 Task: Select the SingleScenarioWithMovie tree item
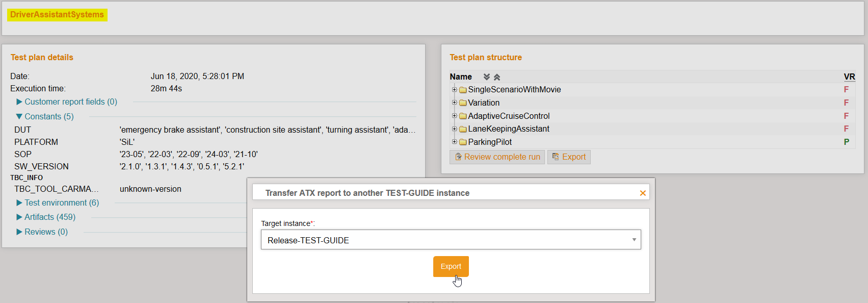514,89
